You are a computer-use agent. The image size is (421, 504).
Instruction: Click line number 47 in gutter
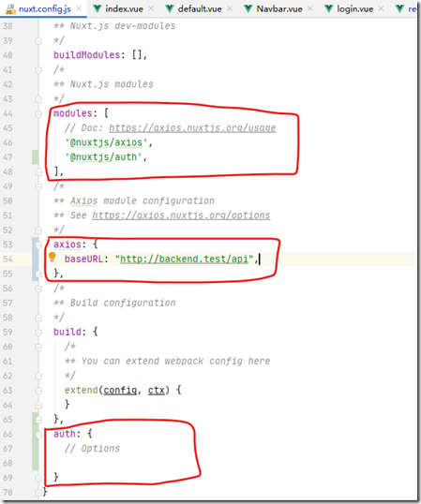coord(8,157)
